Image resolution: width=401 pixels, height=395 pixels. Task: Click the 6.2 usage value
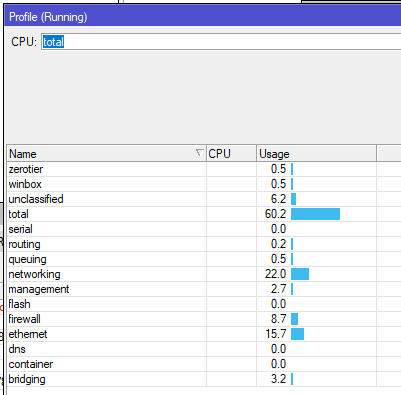point(278,199)
